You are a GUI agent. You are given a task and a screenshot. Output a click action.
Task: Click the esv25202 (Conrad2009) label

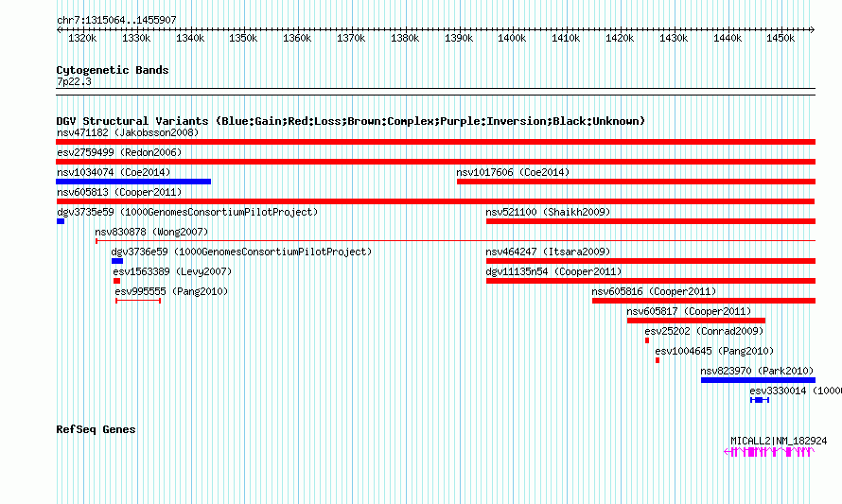704,331
